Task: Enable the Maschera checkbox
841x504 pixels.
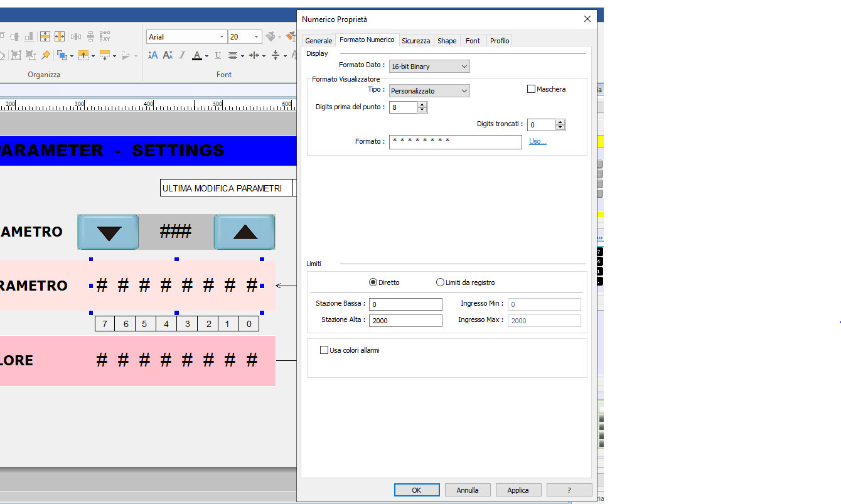Action: click(x=532, y=89)
